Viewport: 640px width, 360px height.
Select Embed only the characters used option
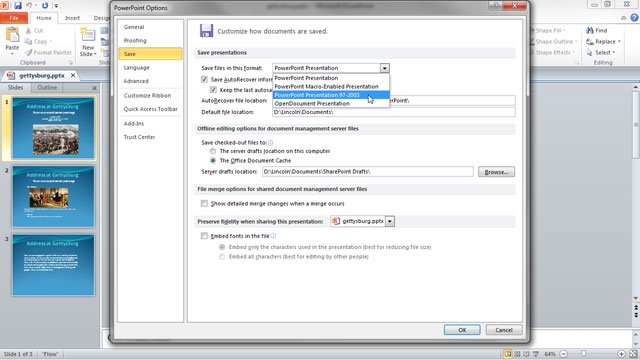point(222,247)
